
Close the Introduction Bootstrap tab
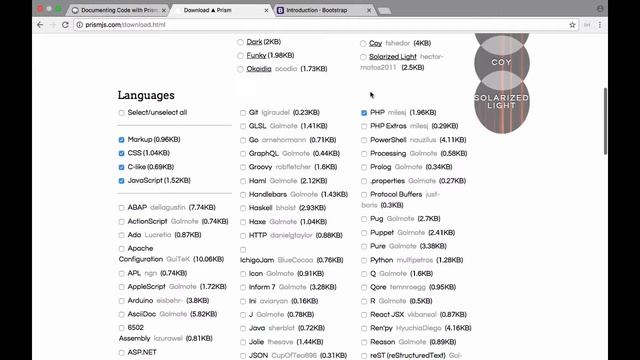369,10
